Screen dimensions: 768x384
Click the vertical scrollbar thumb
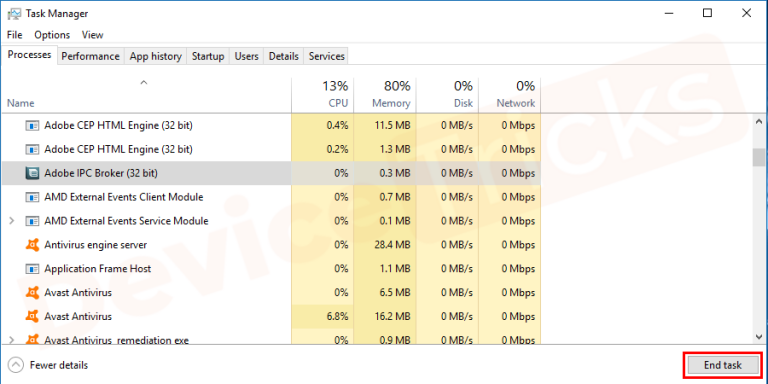759,158
